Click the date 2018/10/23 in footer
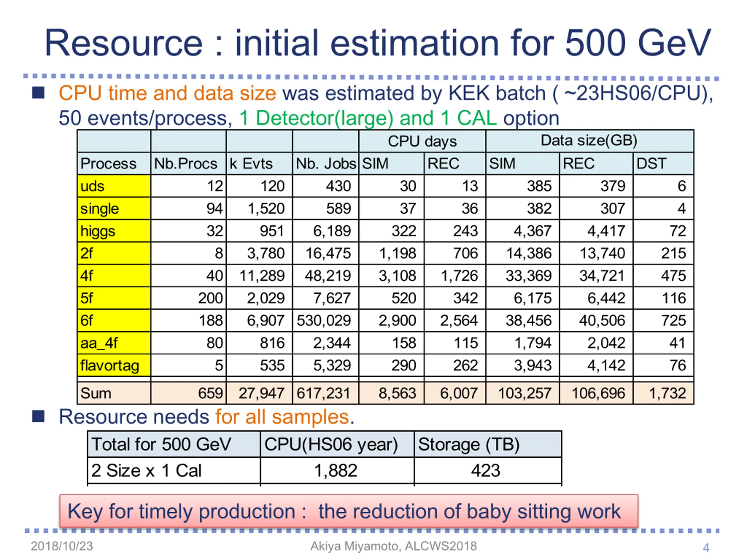The image size is (747, 560). (62, 546)
